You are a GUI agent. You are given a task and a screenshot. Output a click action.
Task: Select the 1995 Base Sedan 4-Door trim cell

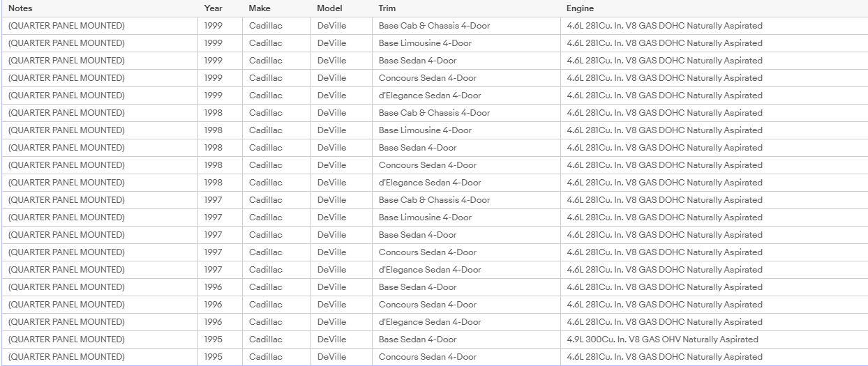point(467,340)
